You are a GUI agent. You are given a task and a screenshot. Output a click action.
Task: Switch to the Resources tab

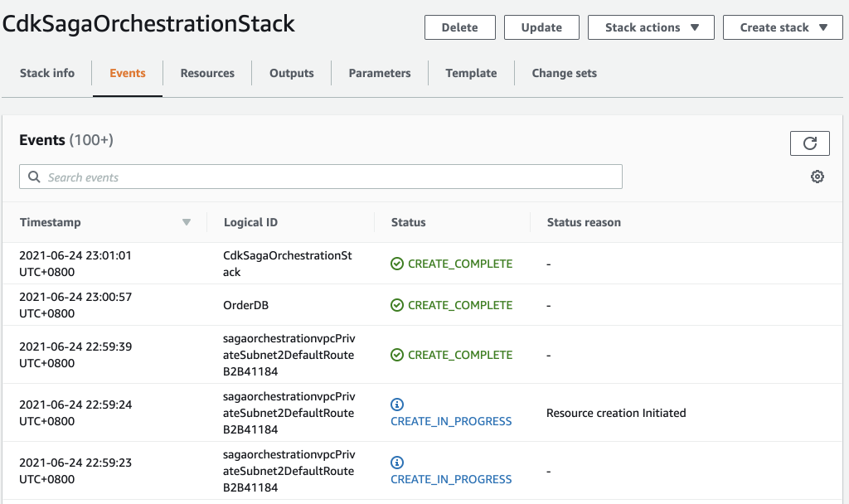206,73
